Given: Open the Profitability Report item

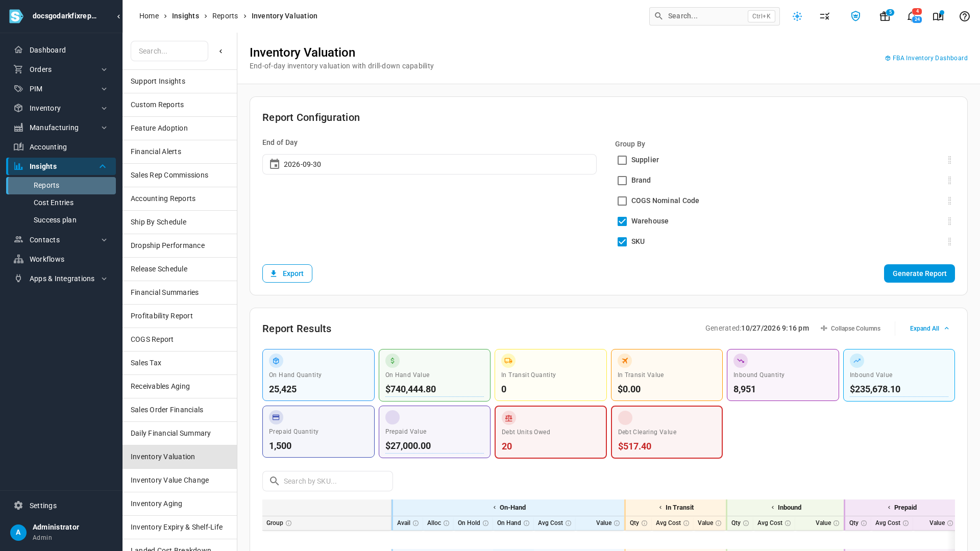Looking at the screenshot, I should click(x=180, y=316).
